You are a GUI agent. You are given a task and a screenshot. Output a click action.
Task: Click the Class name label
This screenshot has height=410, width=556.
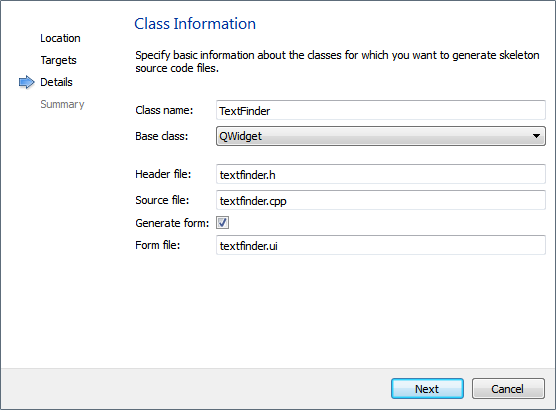tap(164, 110)
